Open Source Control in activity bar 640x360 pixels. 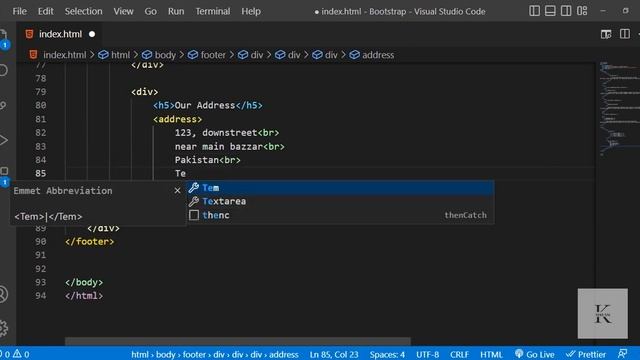coord(3,105)
